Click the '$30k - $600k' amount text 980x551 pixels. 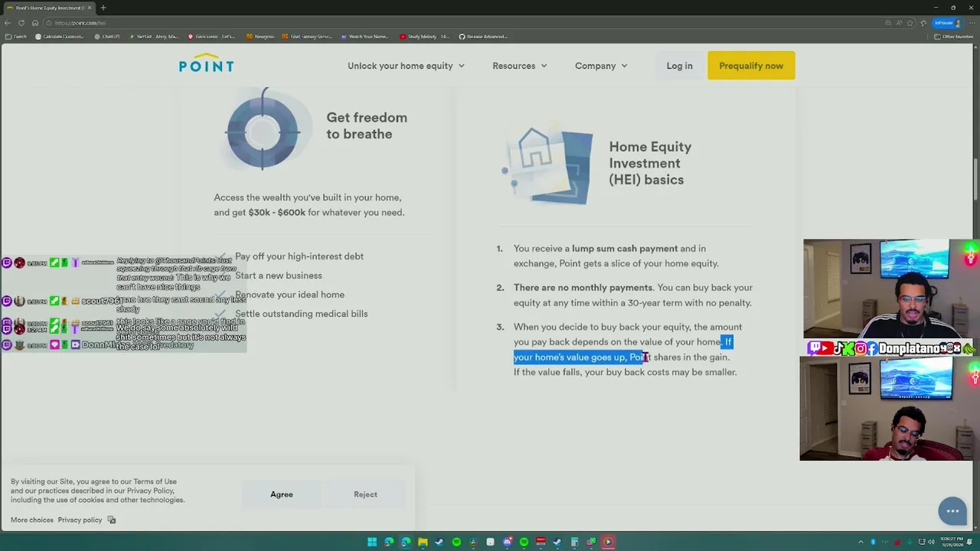click(x=276, y=213)
